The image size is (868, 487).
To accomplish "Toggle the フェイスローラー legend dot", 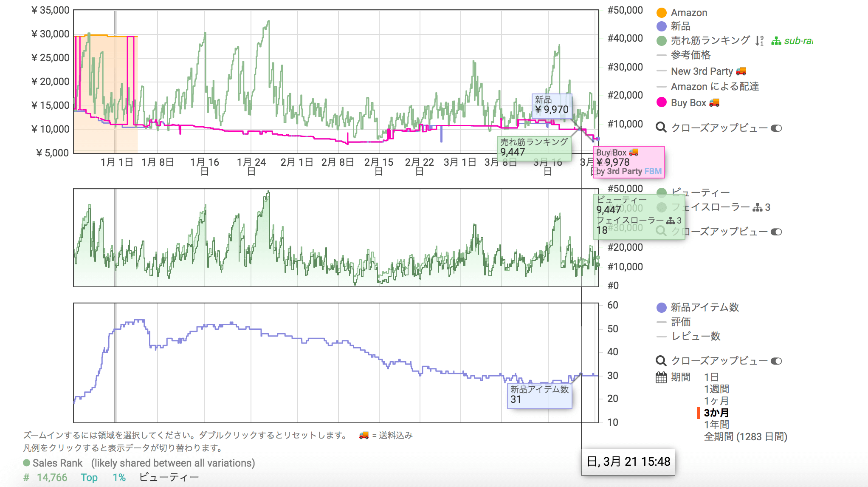I will [661, 207].
